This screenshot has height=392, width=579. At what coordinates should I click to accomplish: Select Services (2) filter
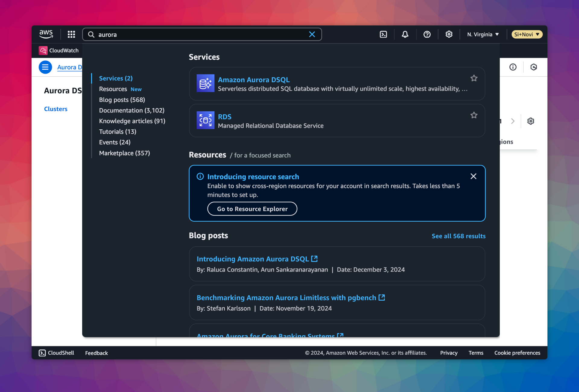(116, 78)
